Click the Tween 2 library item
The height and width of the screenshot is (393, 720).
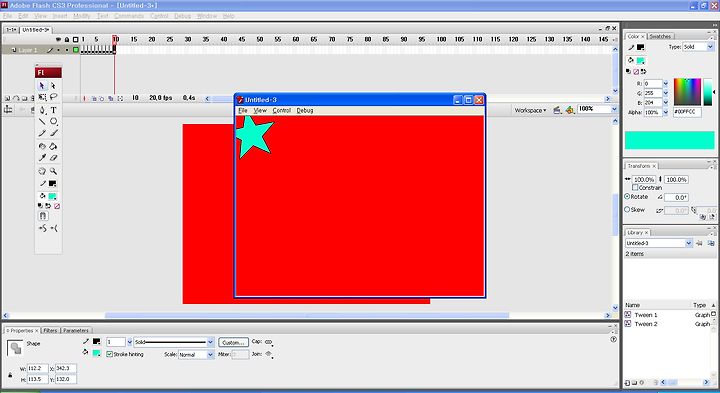pyautogui.click(x=646, y=324)
